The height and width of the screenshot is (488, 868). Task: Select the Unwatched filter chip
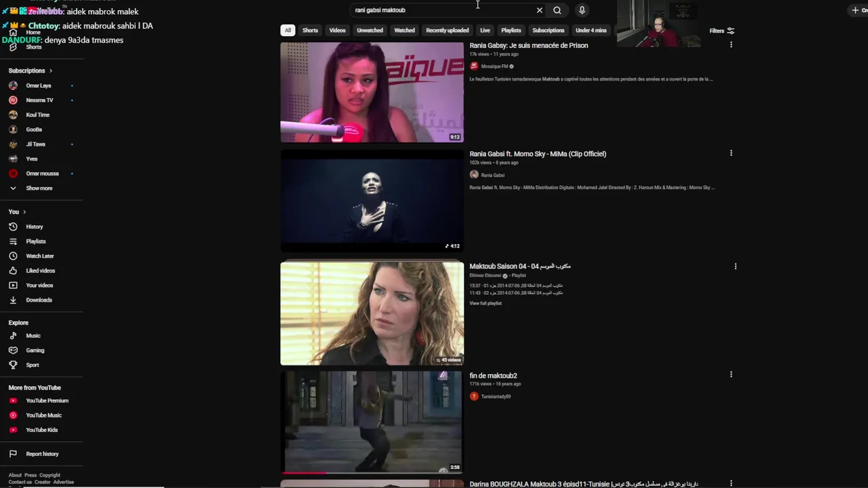(x=370, y=30)
